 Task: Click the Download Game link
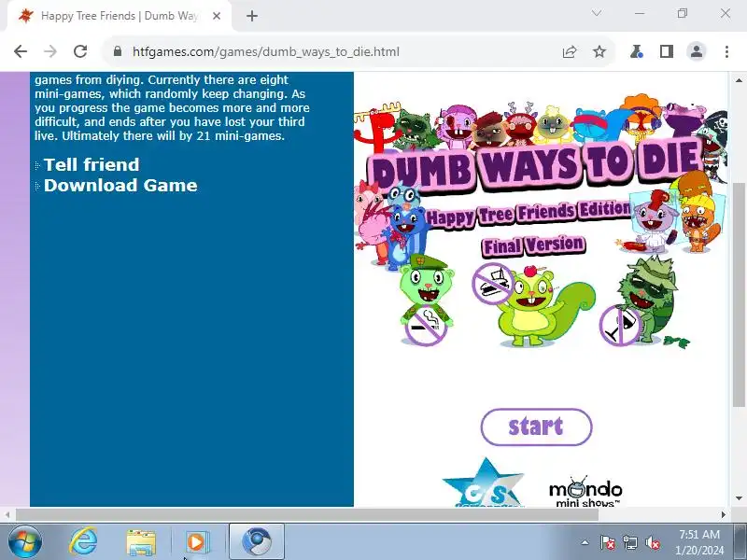pos(120,185)
